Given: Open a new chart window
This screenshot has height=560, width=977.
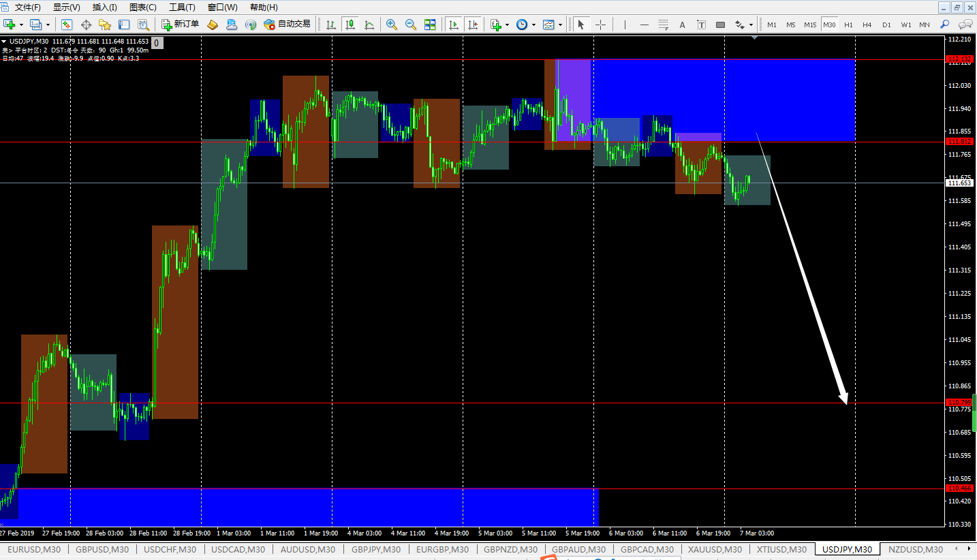Looking at the screenshot, I should [x=10, y=25].
